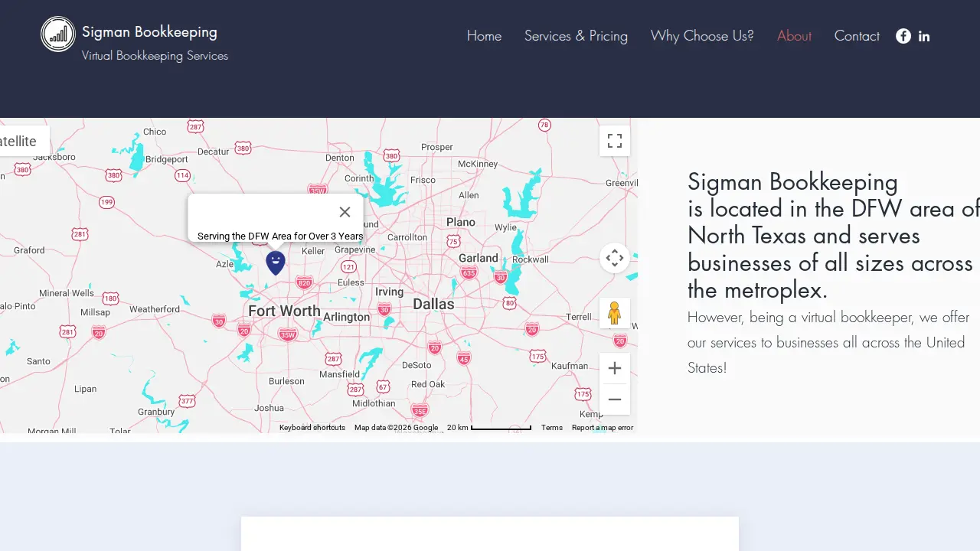980x551 pixels.
Task: Click the Virtual Bookkeeping Services tagline
Action: (155, 56)
